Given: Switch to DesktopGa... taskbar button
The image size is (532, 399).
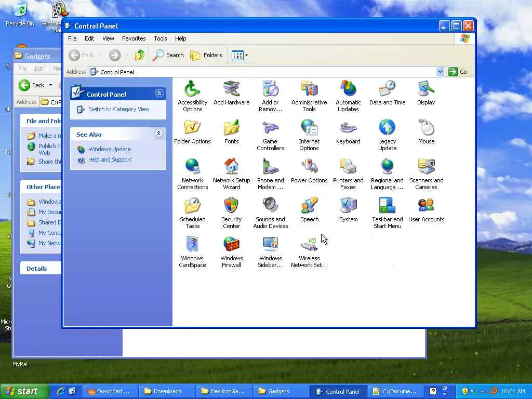Looking at the screenshot, I should pos(223,392).
